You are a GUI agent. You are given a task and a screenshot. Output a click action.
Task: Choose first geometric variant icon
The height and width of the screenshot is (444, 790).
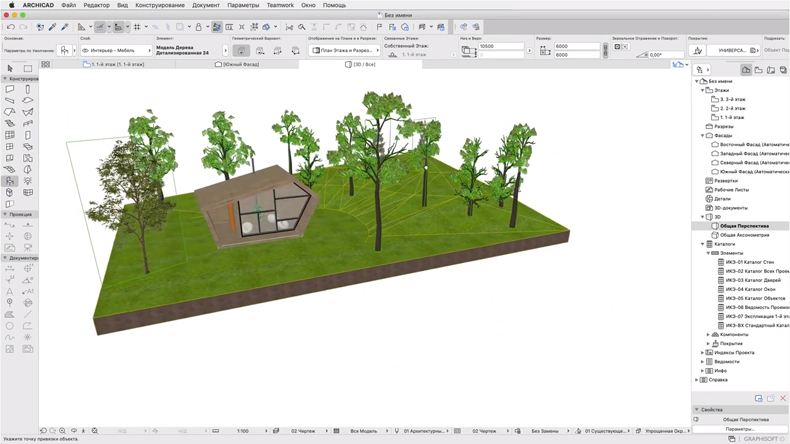(241, 50)
